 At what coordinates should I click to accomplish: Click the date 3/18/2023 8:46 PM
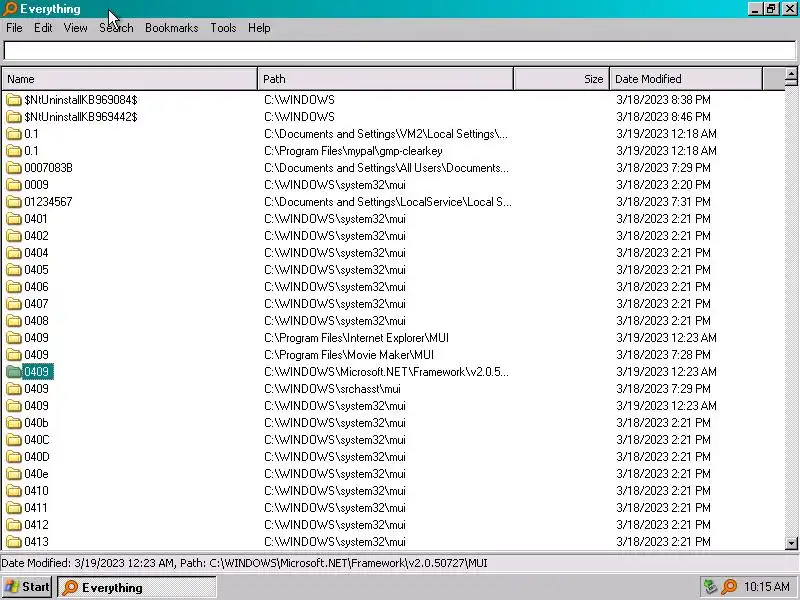pos(663,117)
